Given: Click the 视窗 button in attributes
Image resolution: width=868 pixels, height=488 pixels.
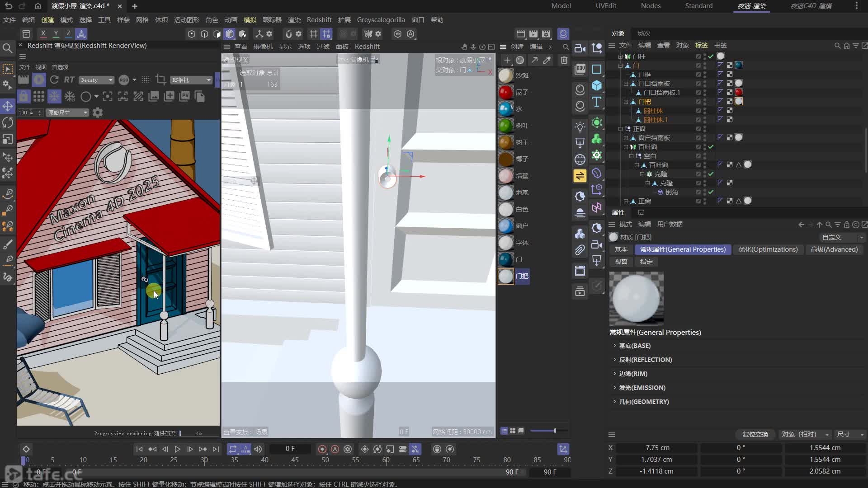Looking at the screenshot, I should click(x=621, y=262).
